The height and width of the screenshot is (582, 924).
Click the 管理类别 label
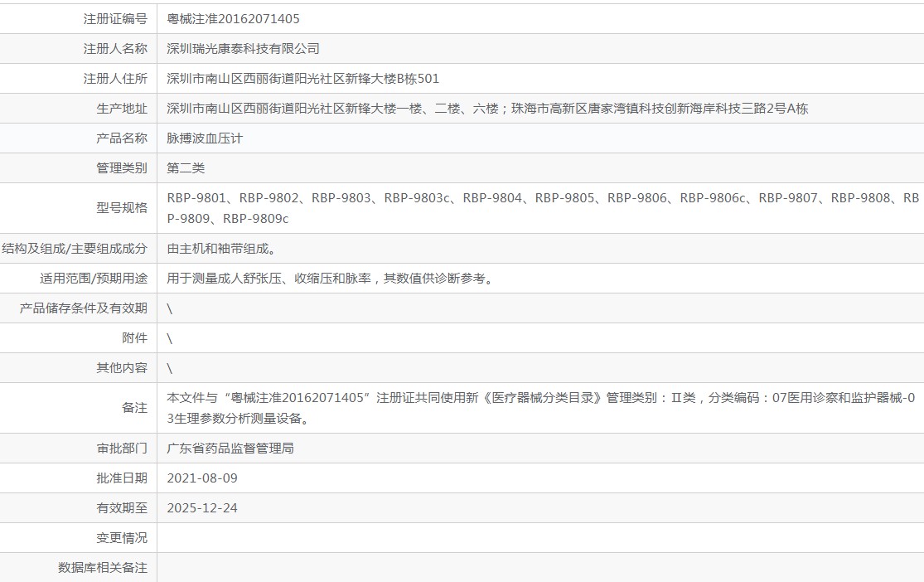click(122, 168)
